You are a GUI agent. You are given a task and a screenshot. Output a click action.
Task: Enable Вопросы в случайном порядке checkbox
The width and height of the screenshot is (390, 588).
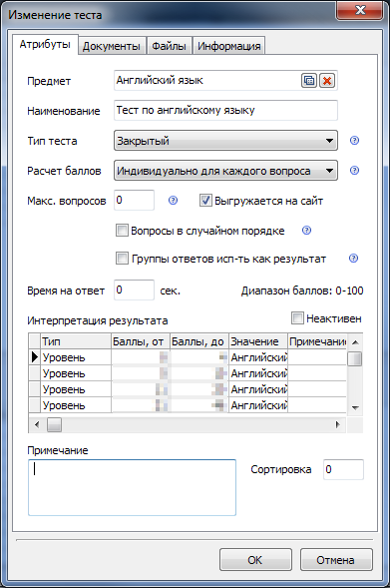click(122, 230)
